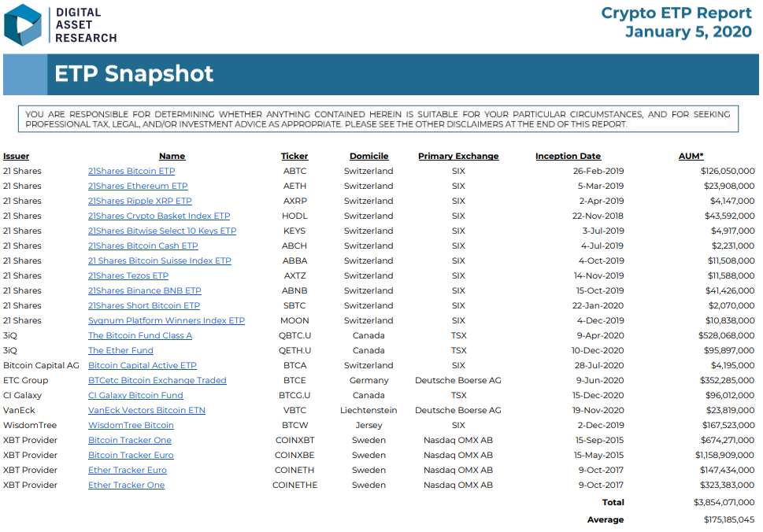
Task: Click the disclaimer notice text box
Action: pyautogui.click(x=378, y=119)
